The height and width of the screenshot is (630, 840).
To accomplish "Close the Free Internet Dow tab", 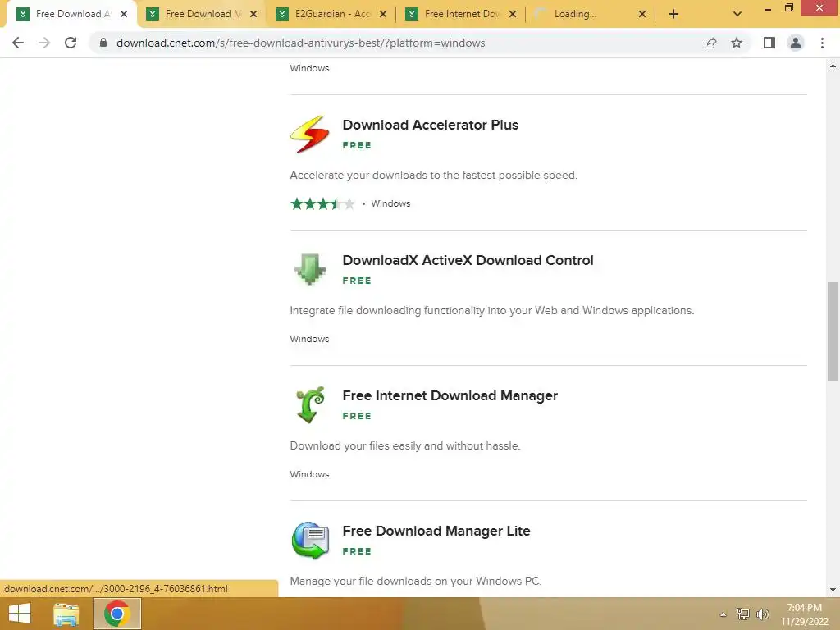I will pyautogui.click(x=513, y=14).
